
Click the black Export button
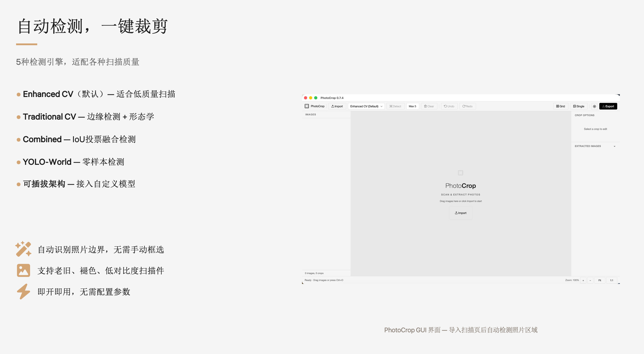click(x=608, y=106)
